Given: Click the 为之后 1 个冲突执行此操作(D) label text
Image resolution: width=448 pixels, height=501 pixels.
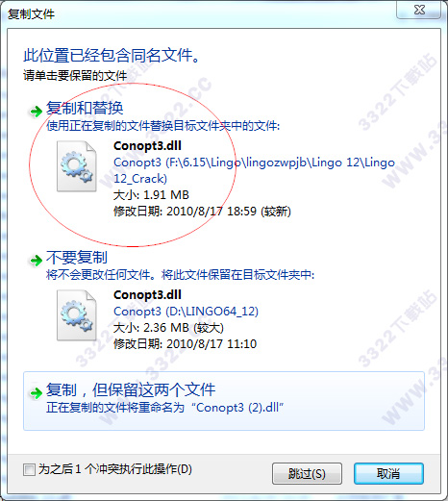Looking at the screenshot, I should [115, 469].
